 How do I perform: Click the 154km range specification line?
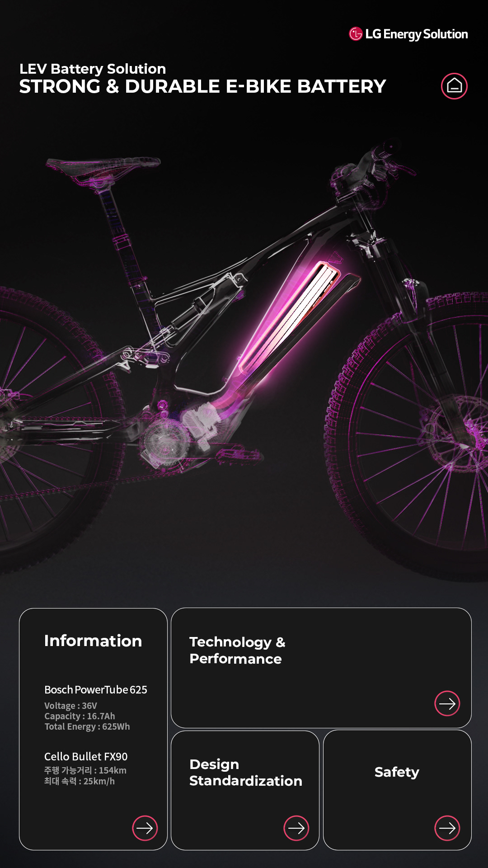85,770
